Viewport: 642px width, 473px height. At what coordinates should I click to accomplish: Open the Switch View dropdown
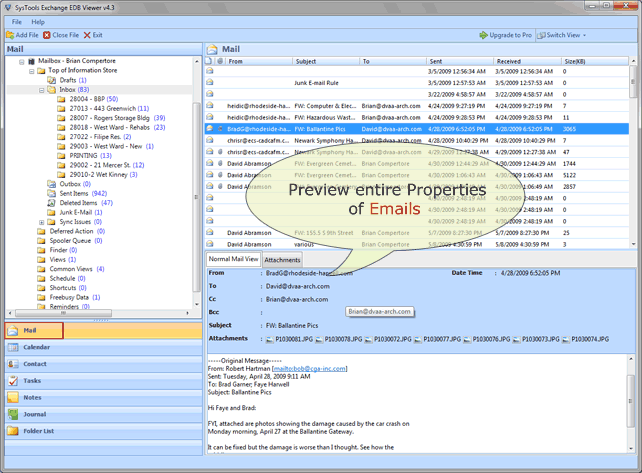pos(562,35)
